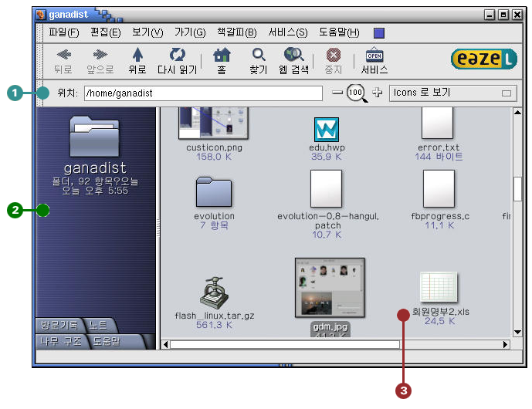Select 회원명부2.xls spreadsheet icon
The image size is (532, 409).
(x=439, y=287)
